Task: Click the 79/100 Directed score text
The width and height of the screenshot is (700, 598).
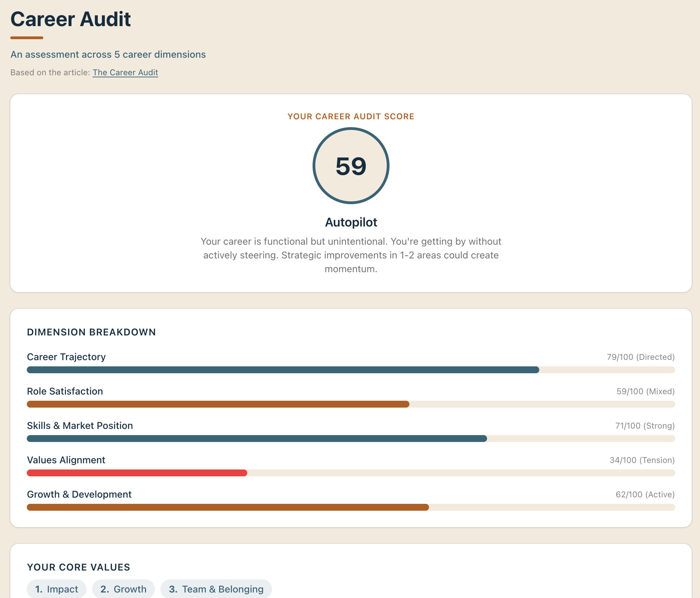Action: tap(641, 357)
